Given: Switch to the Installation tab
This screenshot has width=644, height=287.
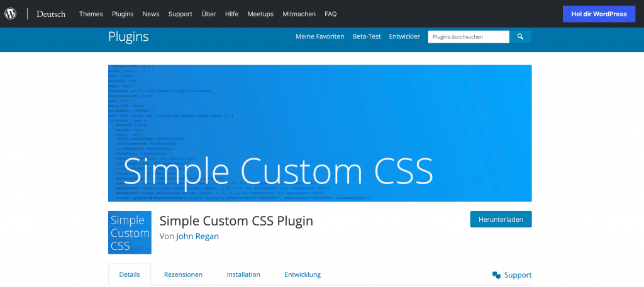Looking at the screenshot, I should 243,274.
